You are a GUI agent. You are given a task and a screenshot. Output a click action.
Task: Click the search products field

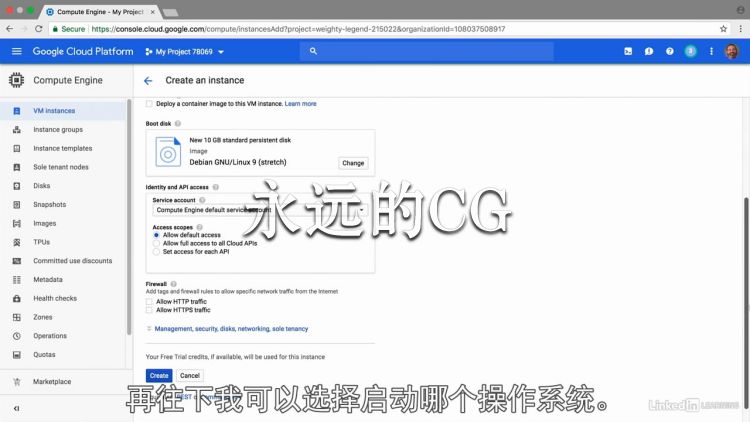coord(427,51)
